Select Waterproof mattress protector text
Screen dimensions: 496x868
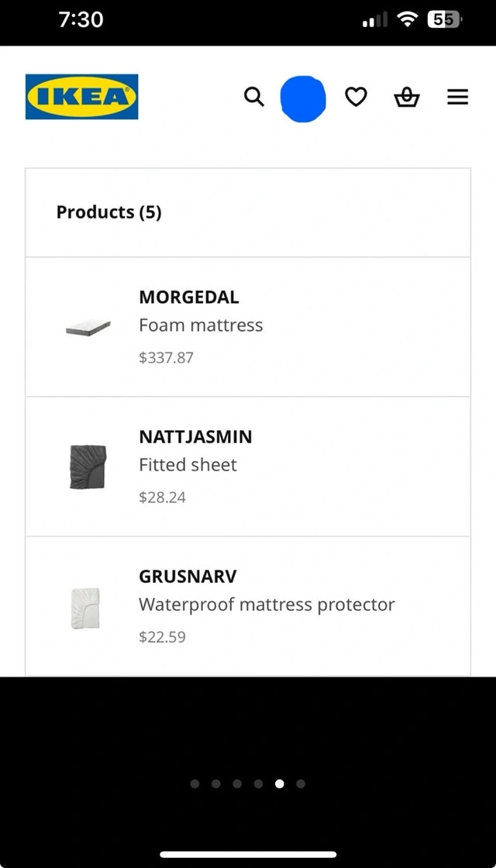[267, 604]
